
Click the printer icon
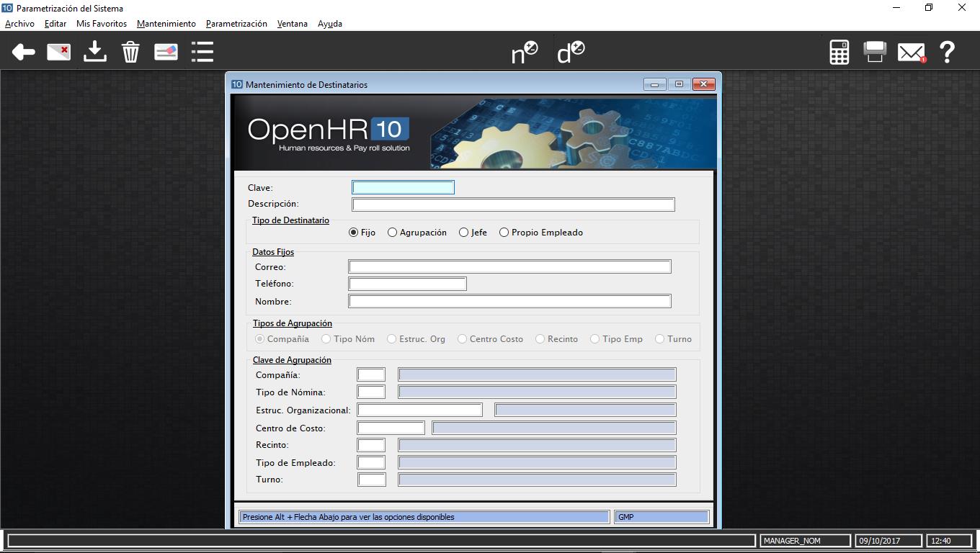875,52
